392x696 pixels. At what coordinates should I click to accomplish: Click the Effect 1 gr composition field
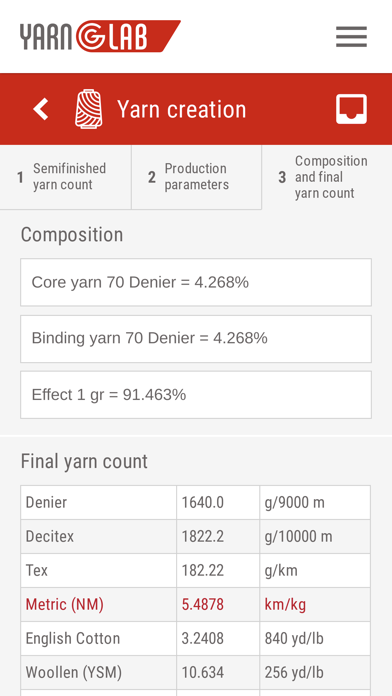pyautogui.click(x=196, y=395)
